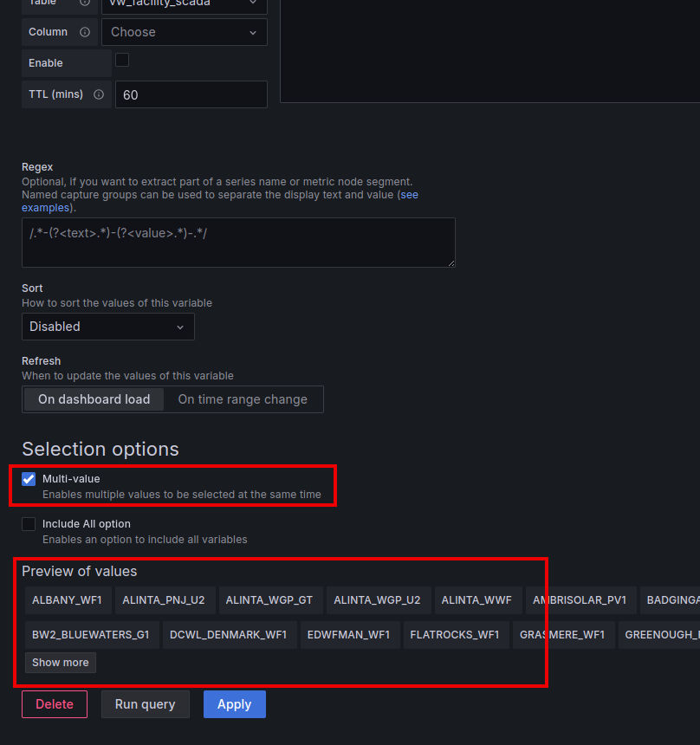The height and width of the screenshot is (745, 700).
Task: Click the TTL (mins) info icon
Action: 99,94
